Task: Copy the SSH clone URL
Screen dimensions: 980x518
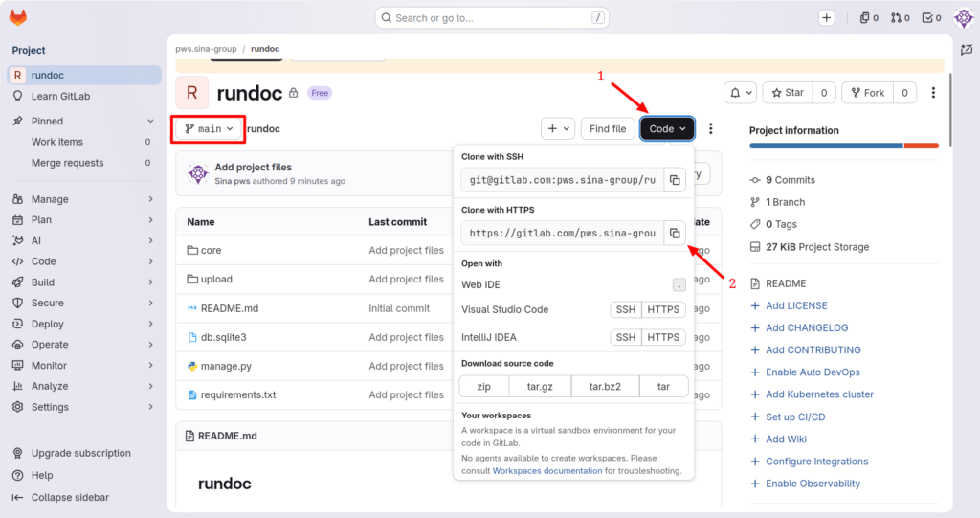Action: point(675,180)
